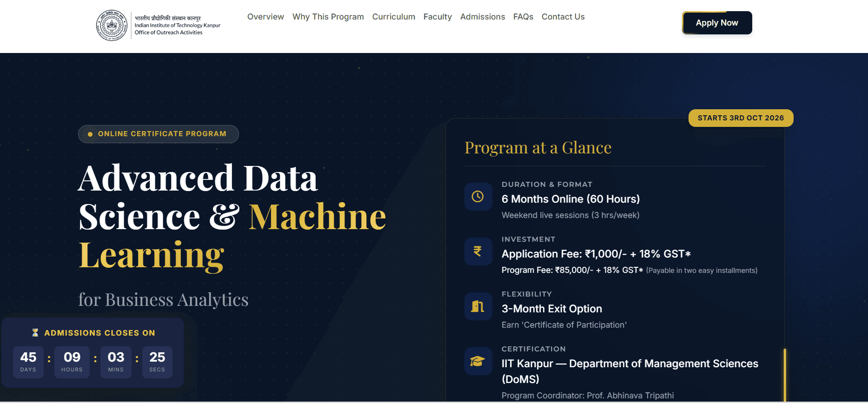Click the exit door icon beside Flexibility
Image resolution: width=868 pixels, height=403 pixels.
(x=478, y=306)
